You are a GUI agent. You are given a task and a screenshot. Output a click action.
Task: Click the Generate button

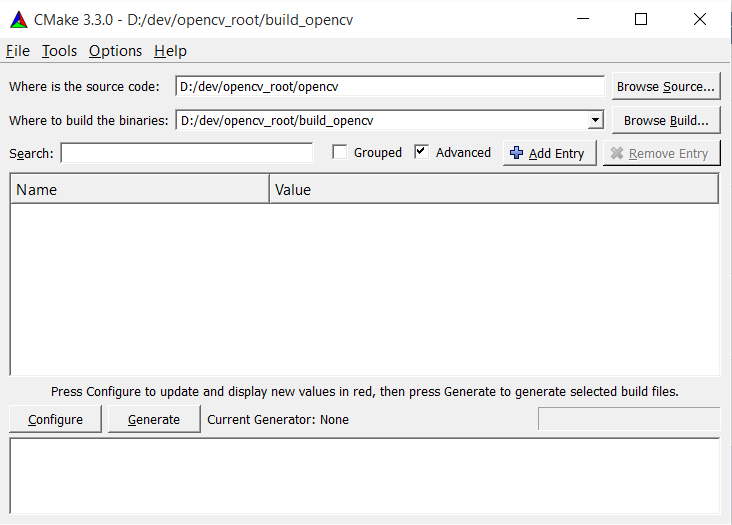[x=154, y=419]
